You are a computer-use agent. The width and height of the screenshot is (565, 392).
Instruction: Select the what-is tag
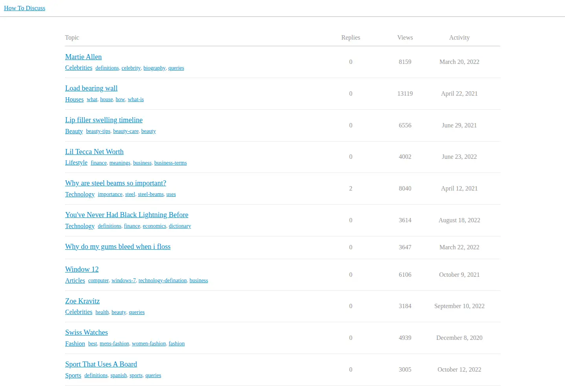click(x=136, y=100)
